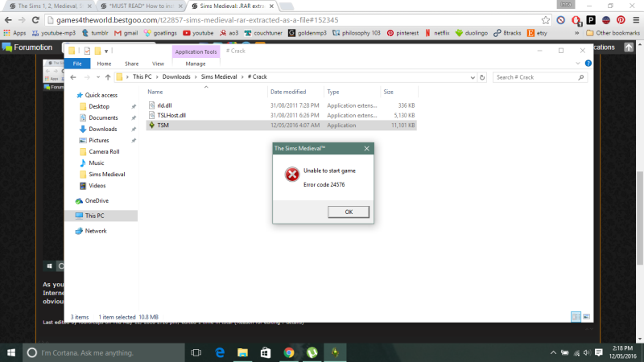Image resolution: width=644 pixels, height=362 pixels.
Task: Open Camera Roll in navigation pane
Action: (x=104, y=151)
